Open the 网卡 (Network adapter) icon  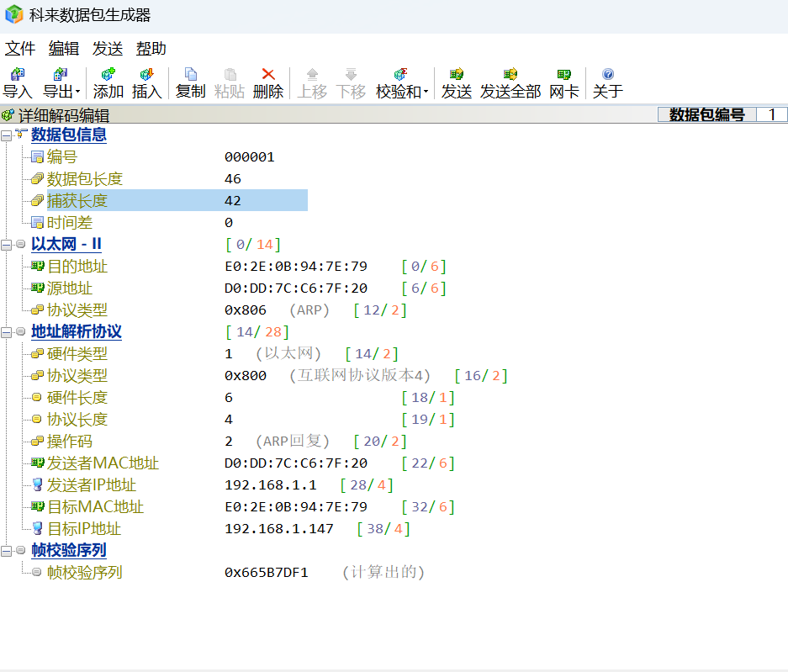point(563,82)
